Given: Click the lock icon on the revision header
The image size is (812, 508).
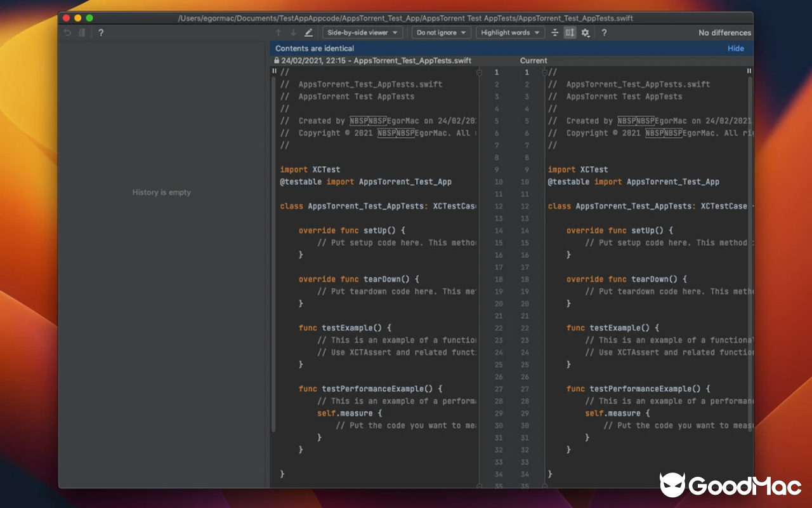Looking at the screenshot, I should (275, 60).
